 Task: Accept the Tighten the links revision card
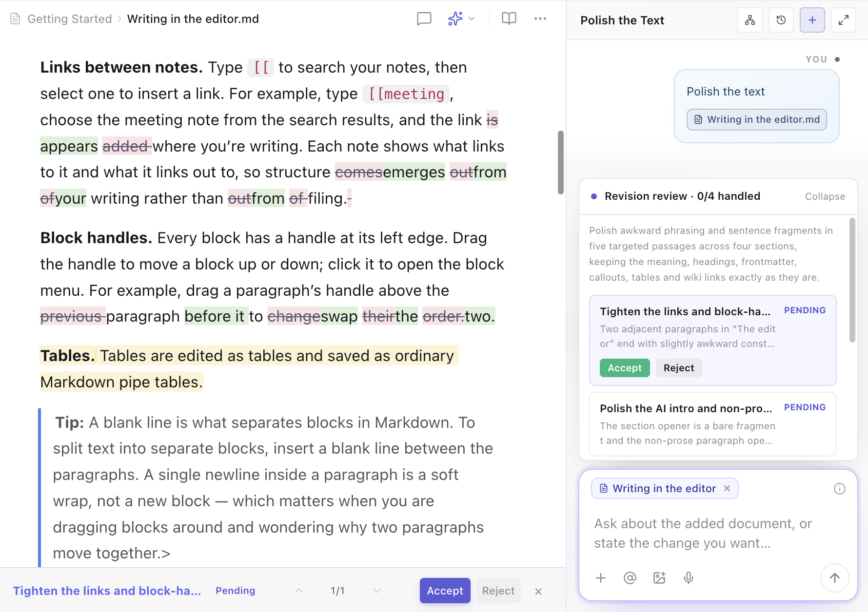coord(625,368)
